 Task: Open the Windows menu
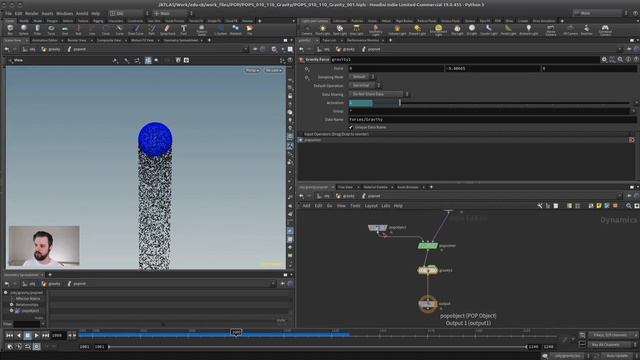click(64, 13)
